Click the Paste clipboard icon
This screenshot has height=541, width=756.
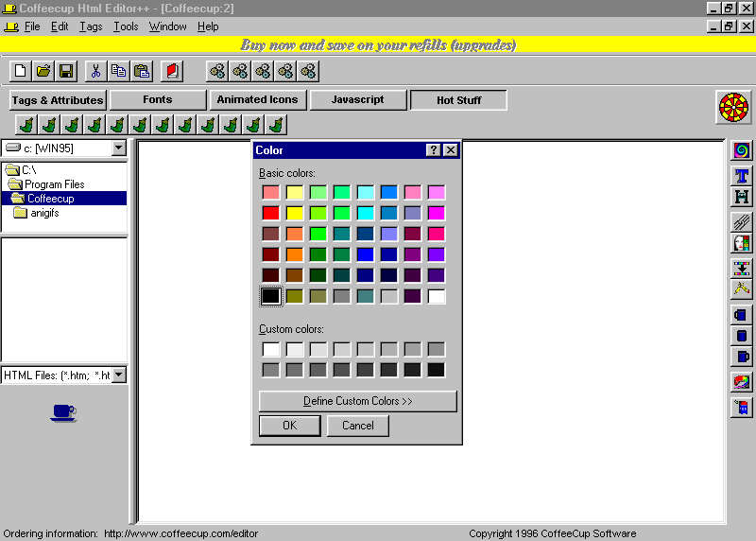click(142, 72)
